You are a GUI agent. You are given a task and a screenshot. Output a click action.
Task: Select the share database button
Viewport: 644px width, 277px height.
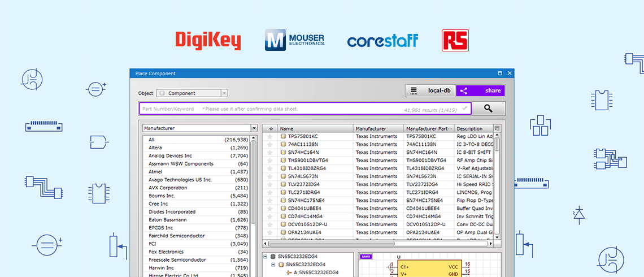tap(480, 91)
